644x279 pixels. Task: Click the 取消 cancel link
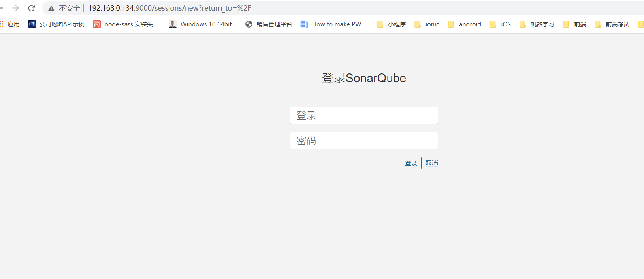tap(431, 163)
